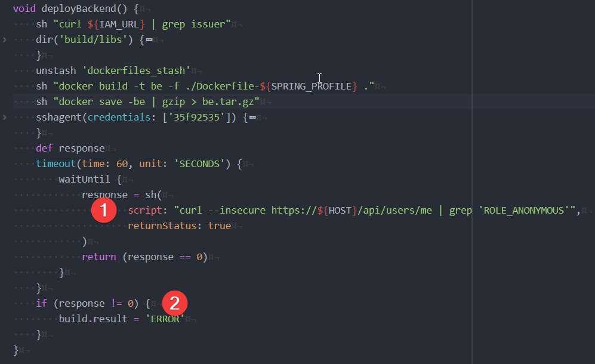
Task: Click the '60' timeout value
Action: coord(122,164)
